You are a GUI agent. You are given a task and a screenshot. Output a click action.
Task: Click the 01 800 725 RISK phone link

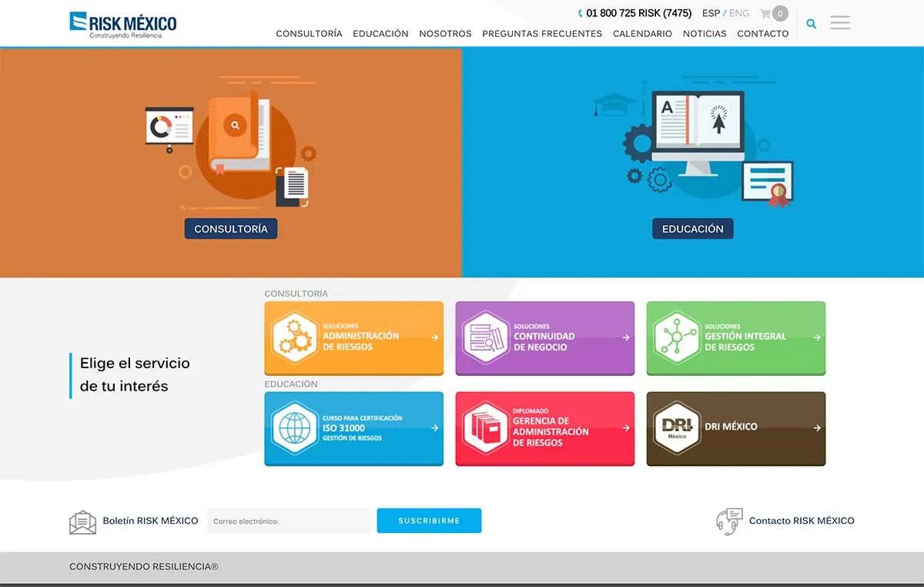pyautogui.click(x=634, y=12)
